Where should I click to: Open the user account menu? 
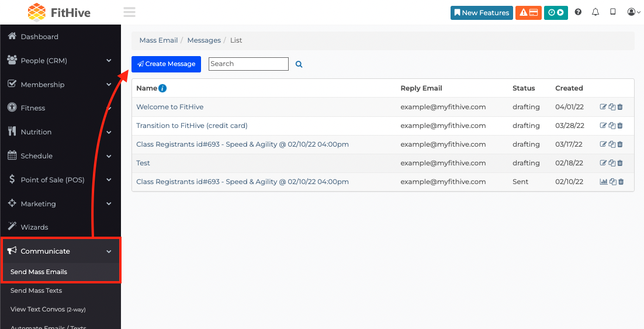coord(633,12)
